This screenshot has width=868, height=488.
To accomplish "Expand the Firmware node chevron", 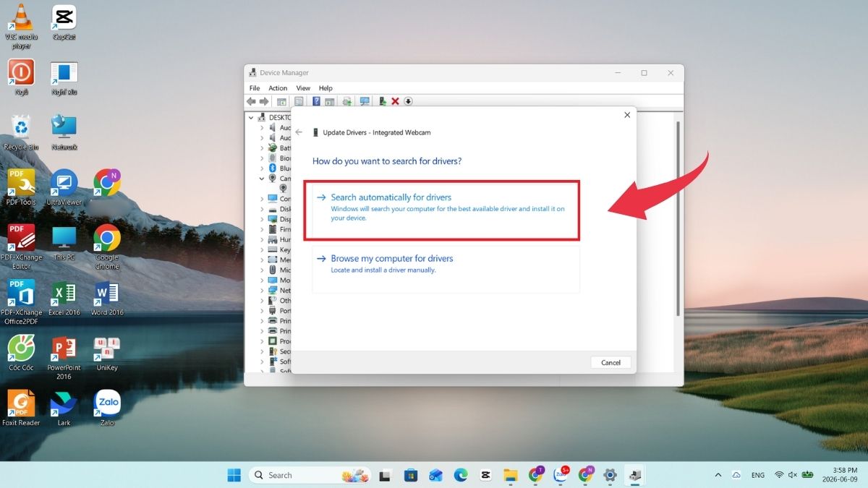I will click(x=262, y=229).
